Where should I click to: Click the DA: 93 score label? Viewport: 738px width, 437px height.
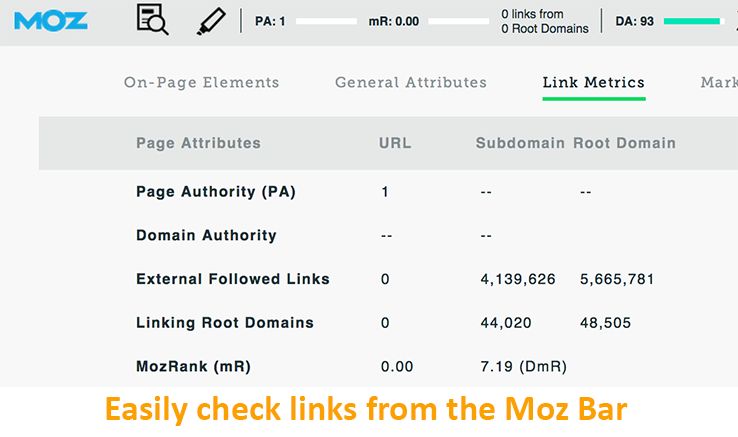click(634, 21)
